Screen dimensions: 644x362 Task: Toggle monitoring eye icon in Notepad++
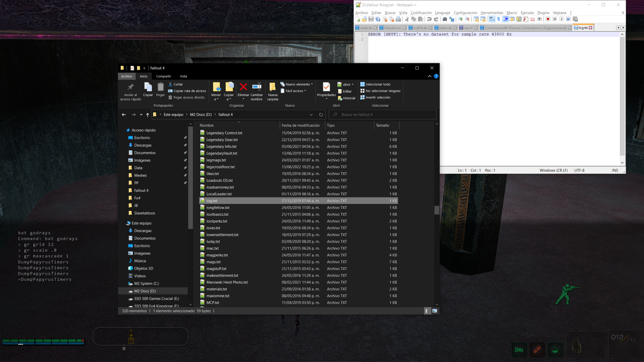pyautogui.click(x=539, y=19)
